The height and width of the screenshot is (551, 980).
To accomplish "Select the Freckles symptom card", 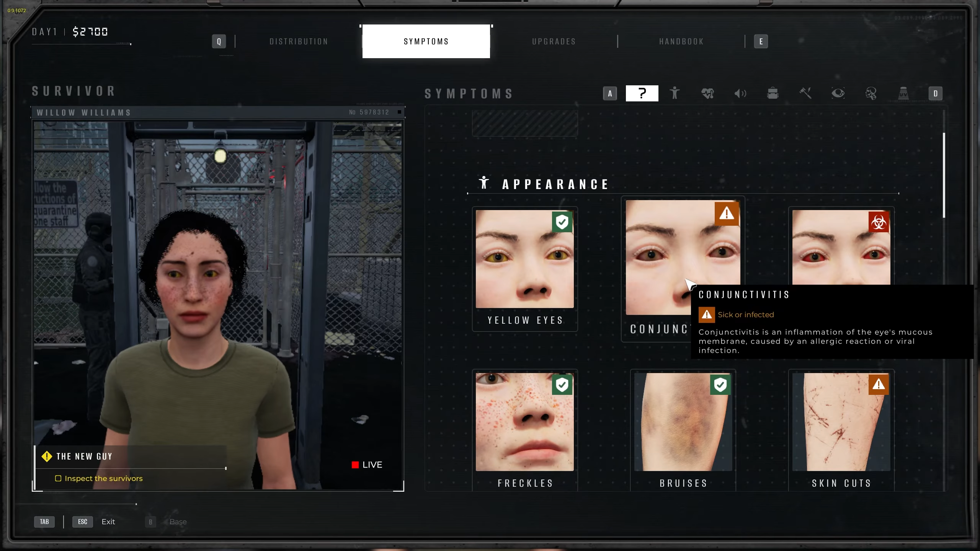I will tap(525, 430).
